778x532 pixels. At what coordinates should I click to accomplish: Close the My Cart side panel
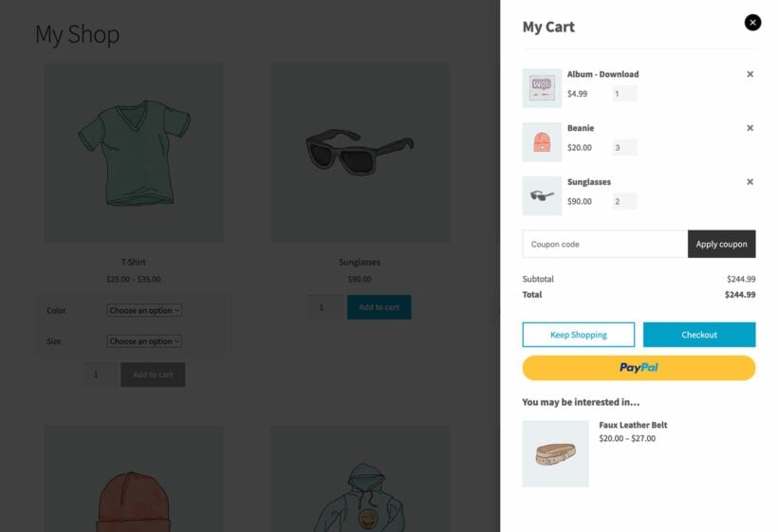(752, 23)
